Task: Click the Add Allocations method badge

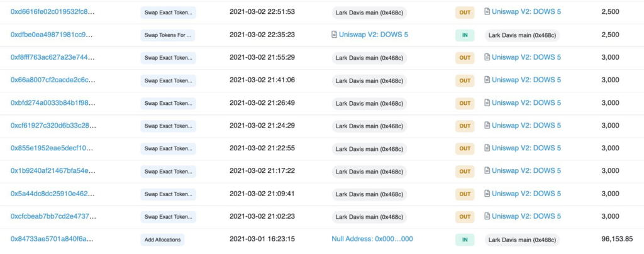Action: point(163,240)
